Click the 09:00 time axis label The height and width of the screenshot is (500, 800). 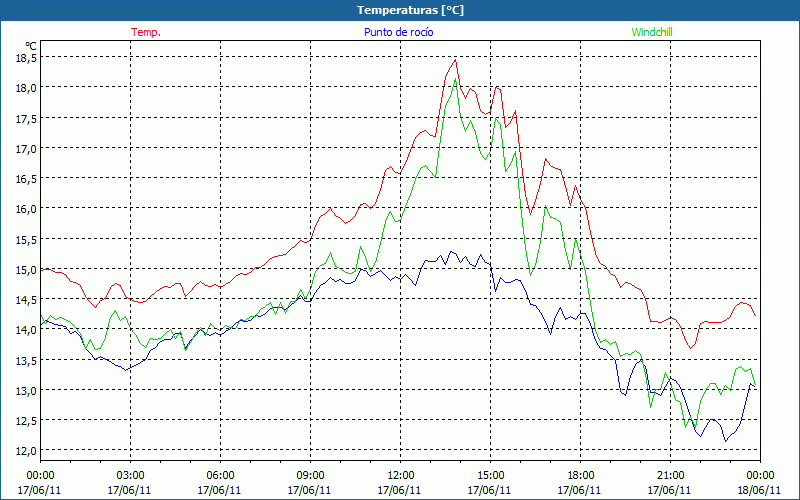coord(310,476)
